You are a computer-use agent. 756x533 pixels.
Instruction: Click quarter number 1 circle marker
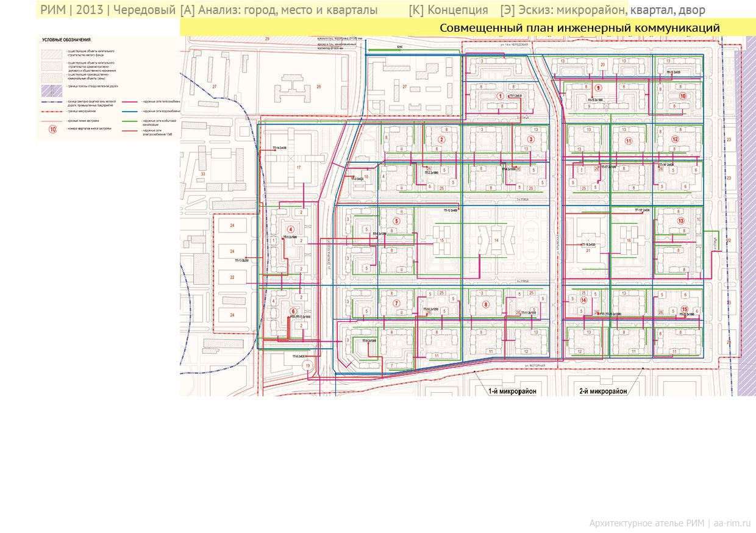(500, 96)
